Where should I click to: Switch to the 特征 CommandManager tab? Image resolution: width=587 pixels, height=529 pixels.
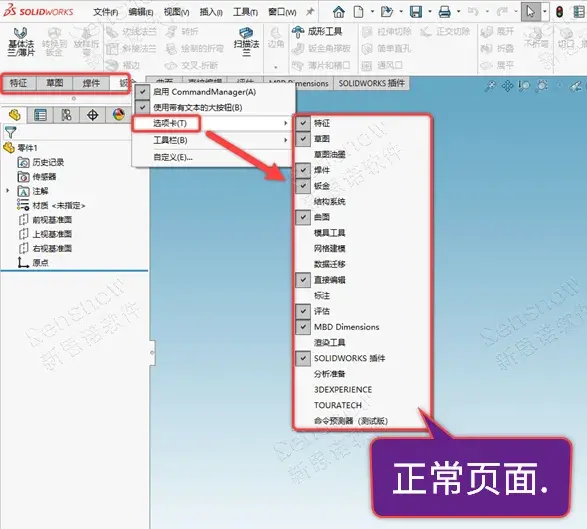(18, 83)
